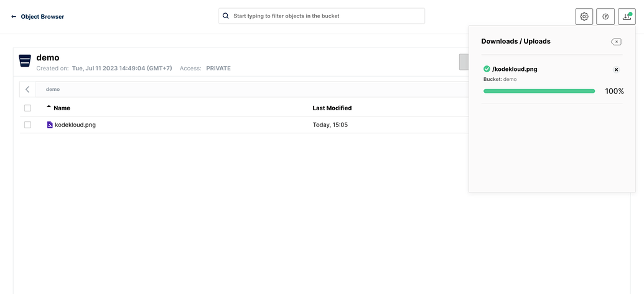
Task: Select the demo breadcrumb path
Action: pyautogui.click(x=53, y=90)
